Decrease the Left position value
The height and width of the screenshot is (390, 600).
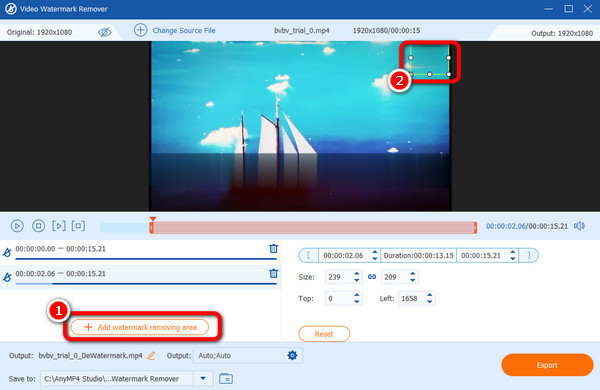tap(429, 302)
